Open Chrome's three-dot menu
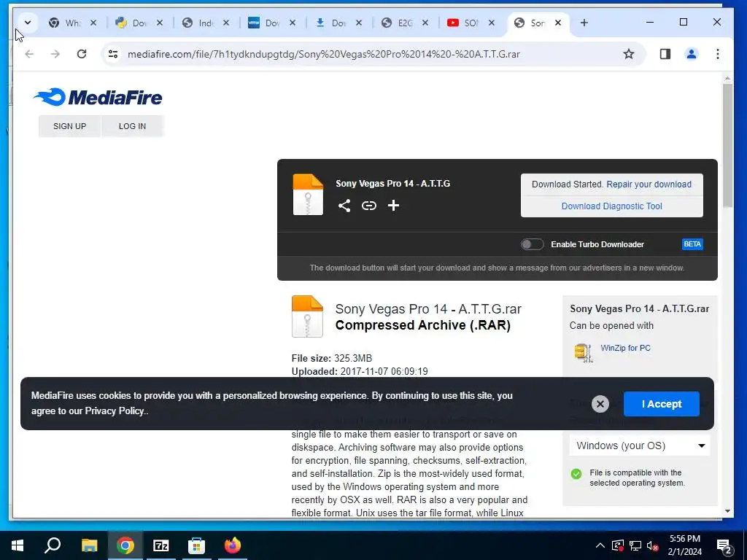 718,54
